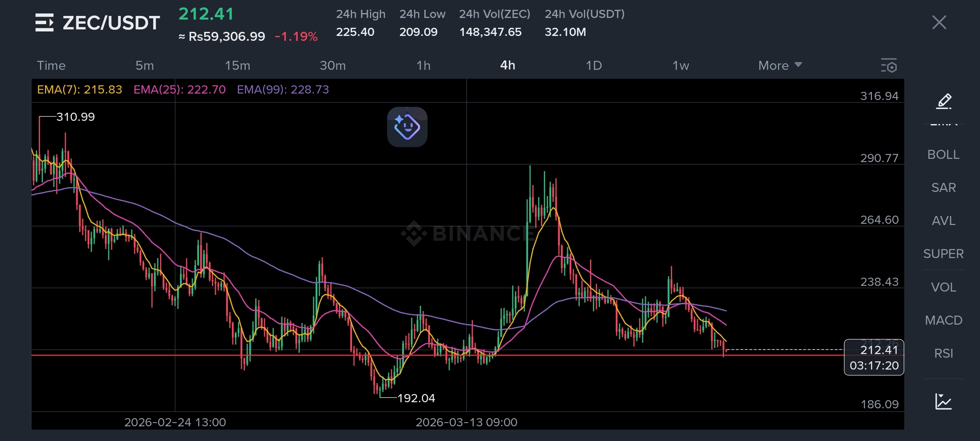Click the 192.04 low price marker
Image resolution: width=980 pixels, height=441 pixels.
[416, 398]
